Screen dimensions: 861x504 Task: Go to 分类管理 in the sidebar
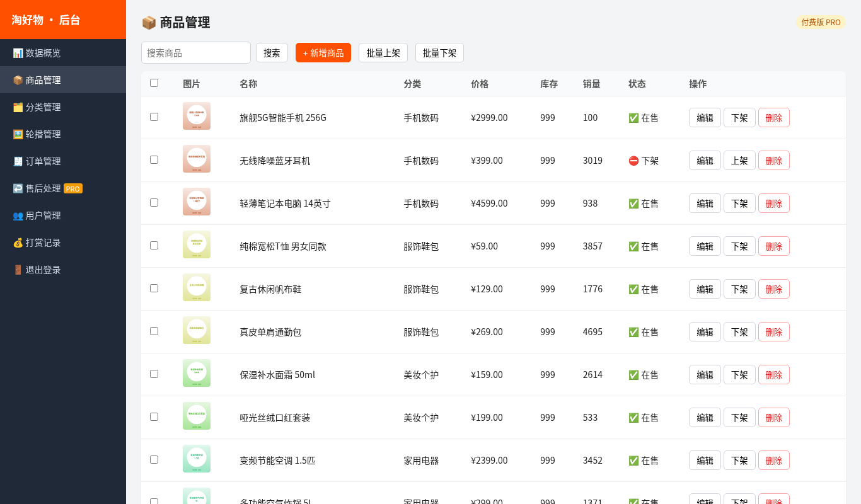63,107
